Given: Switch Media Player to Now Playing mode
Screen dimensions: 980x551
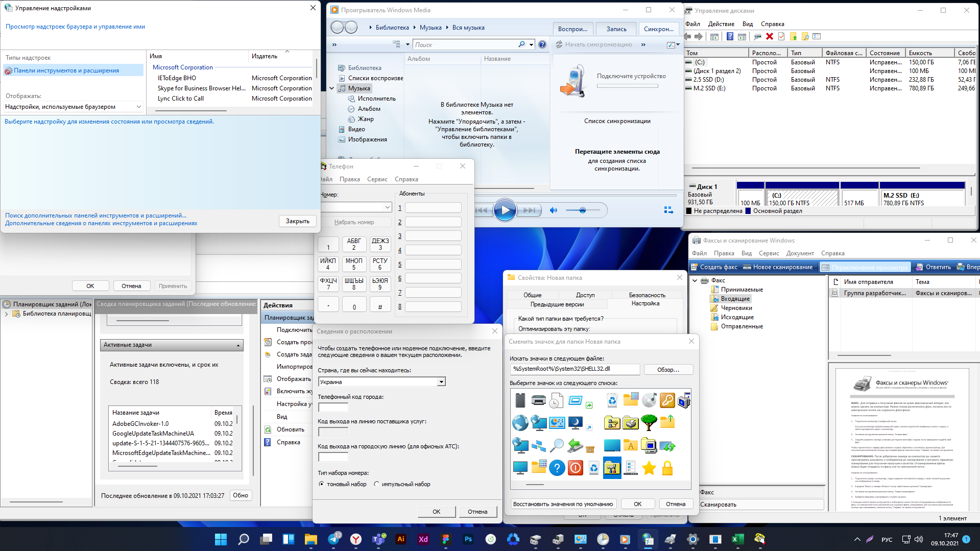Looking at the screenshot, I should click(x=668, y=210).
